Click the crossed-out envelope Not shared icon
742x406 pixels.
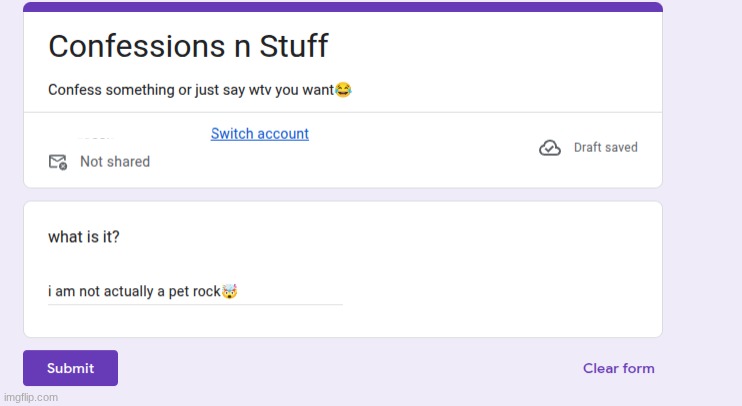pos(58,162)
